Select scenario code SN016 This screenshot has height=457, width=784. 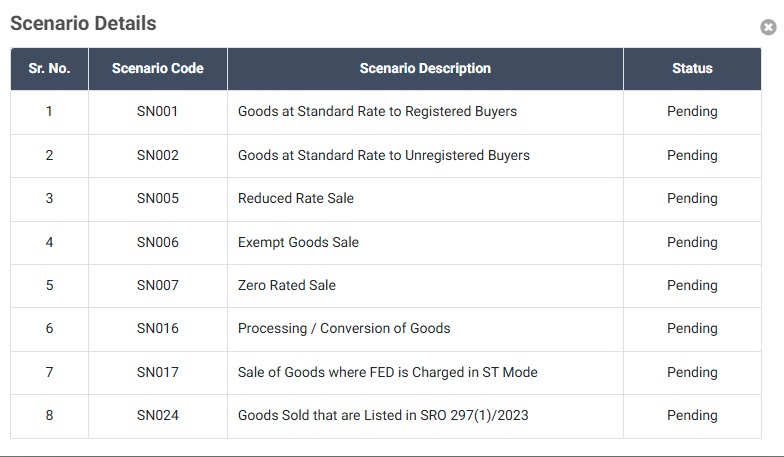point(157,328)
